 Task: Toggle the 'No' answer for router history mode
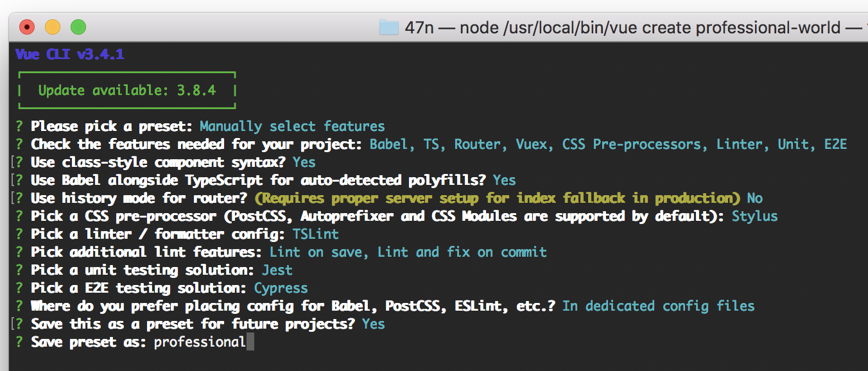click(754, 198)
